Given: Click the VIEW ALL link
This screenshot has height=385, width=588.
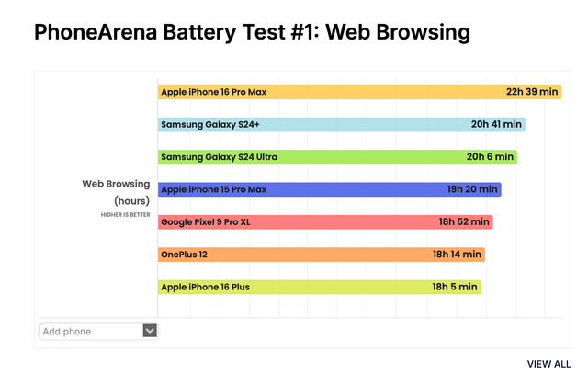Looking at the screenshot, I should point(548,365).
